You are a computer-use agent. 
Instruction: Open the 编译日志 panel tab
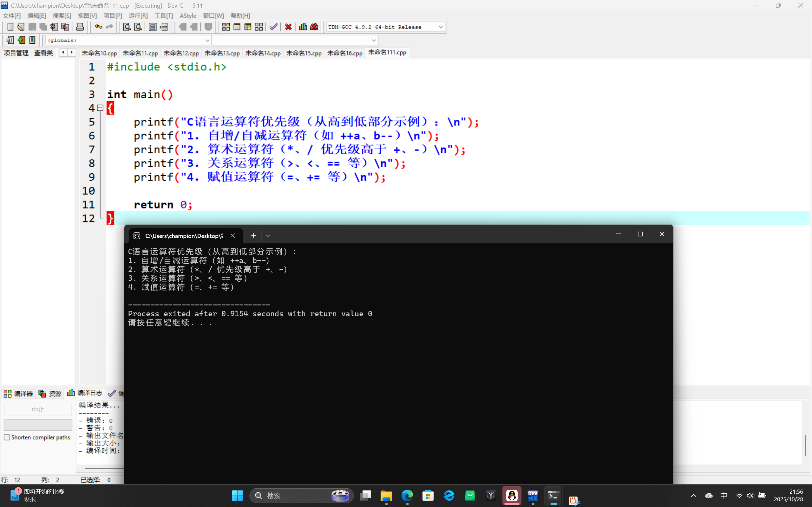(85, 393)
